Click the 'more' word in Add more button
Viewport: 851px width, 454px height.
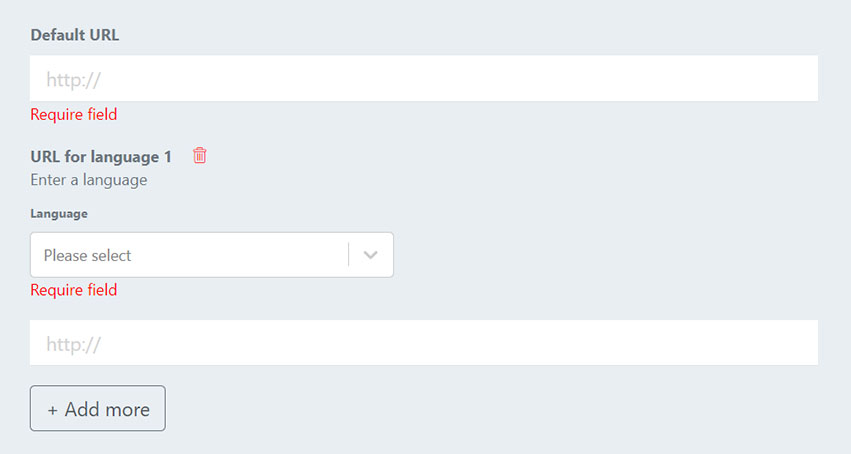tap(126, 410)
